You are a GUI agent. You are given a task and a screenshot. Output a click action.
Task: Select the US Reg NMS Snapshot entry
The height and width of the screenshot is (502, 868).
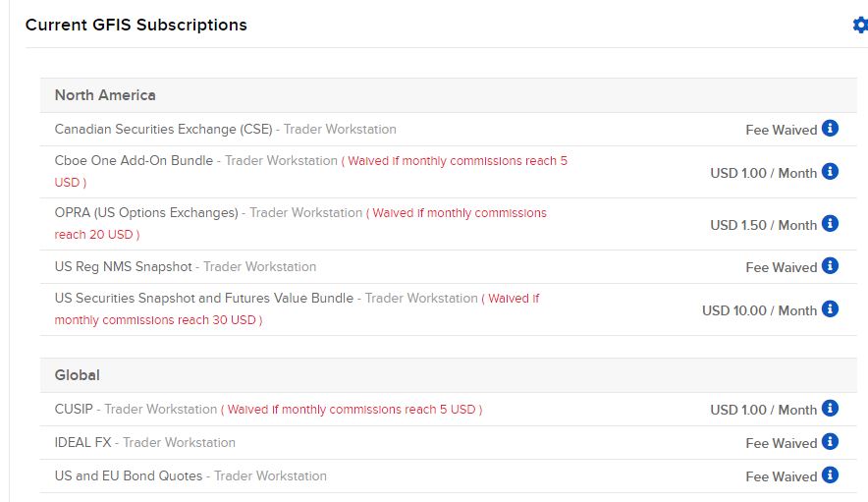[449, 267]
